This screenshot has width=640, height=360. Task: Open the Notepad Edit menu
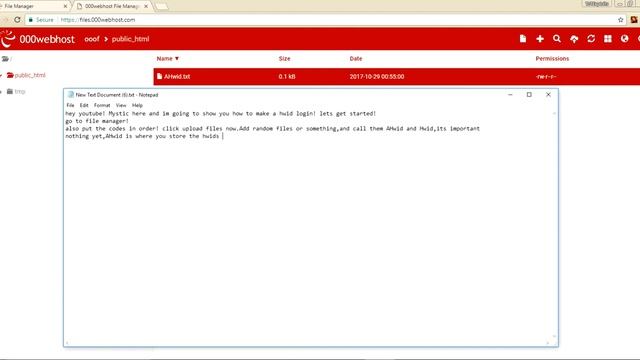point(84,105)
